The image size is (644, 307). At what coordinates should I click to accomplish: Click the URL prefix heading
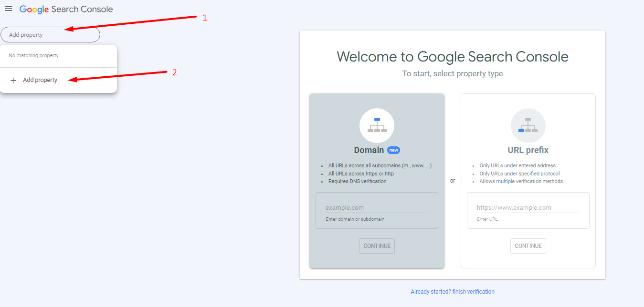[528, 150]
